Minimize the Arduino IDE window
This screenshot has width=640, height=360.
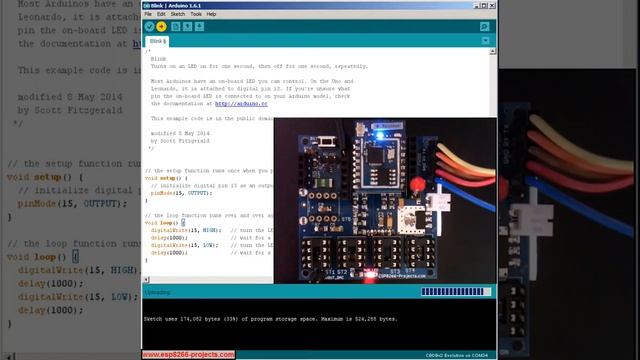pyautogui.click(x=476, y=5)
